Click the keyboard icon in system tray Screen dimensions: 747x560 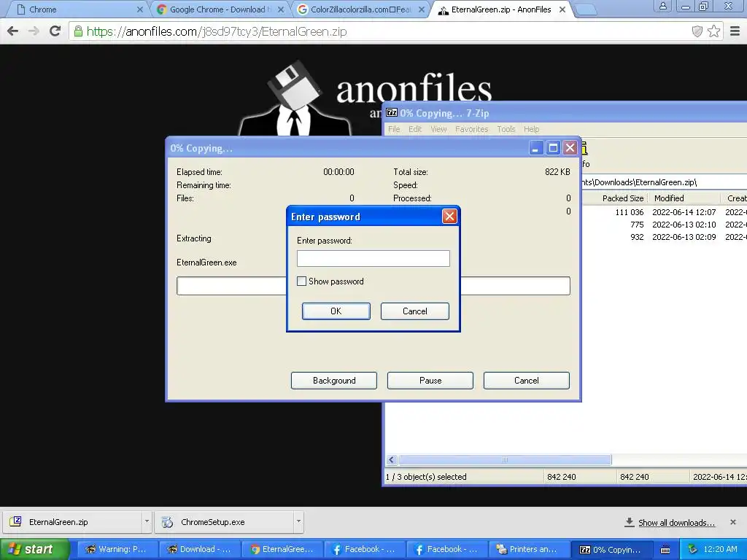pyautogui.click(x=665, y=550)
